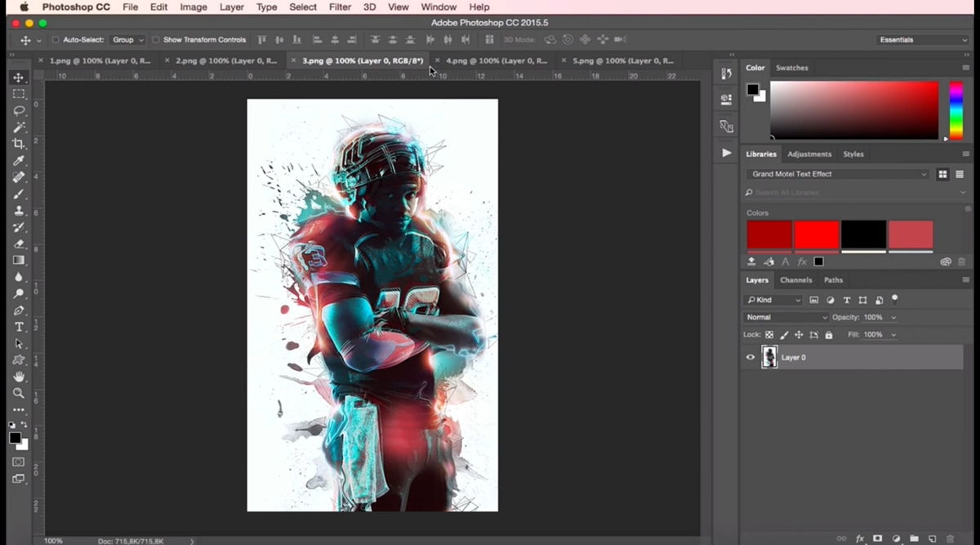Open Grand Motel Text Effect library dropdown
The image size is (980, 545).
[x=838, y=174]
